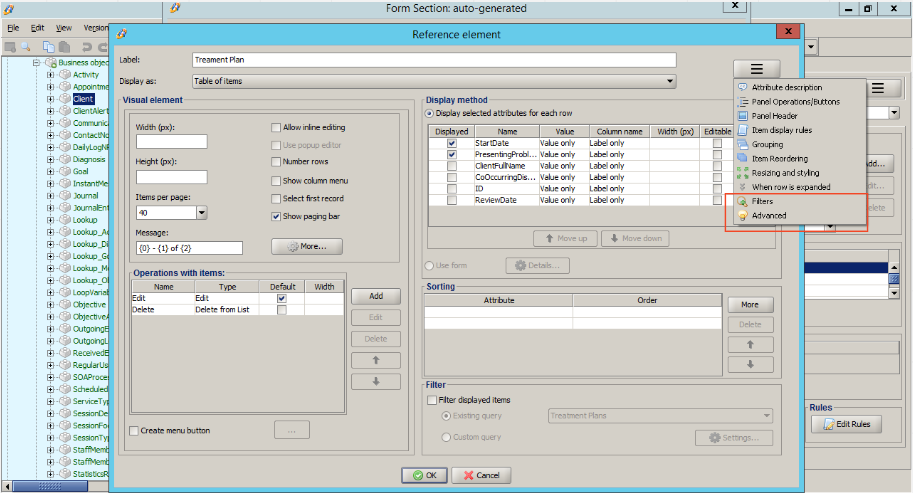
Task: Click the app pencil icon in Form Section title
Action: pyautogui.click(x=175, y=8)
